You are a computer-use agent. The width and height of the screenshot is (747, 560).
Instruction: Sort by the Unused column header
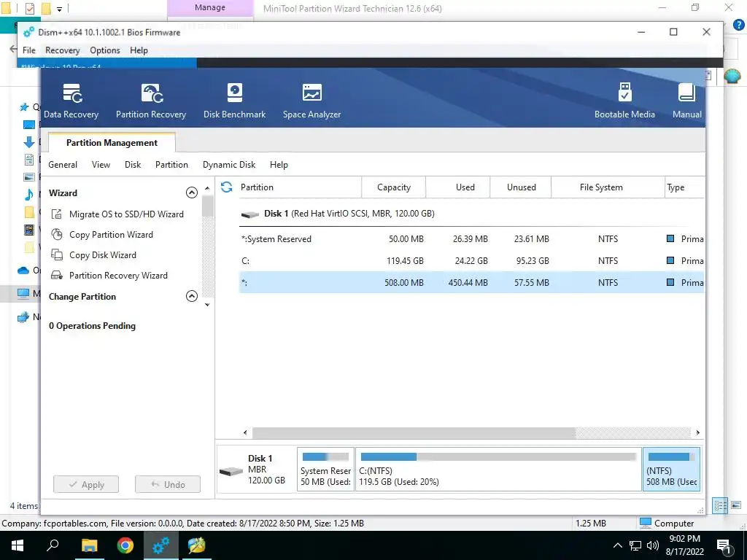521,187
